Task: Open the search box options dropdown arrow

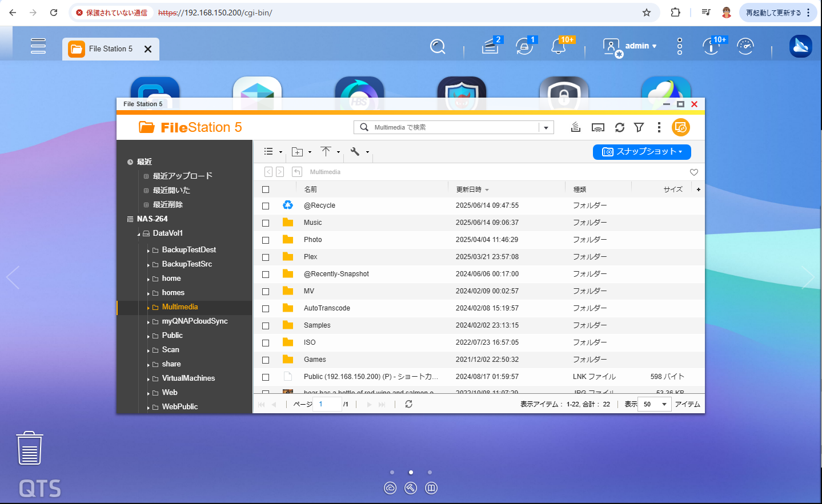Action: (546, 127)
